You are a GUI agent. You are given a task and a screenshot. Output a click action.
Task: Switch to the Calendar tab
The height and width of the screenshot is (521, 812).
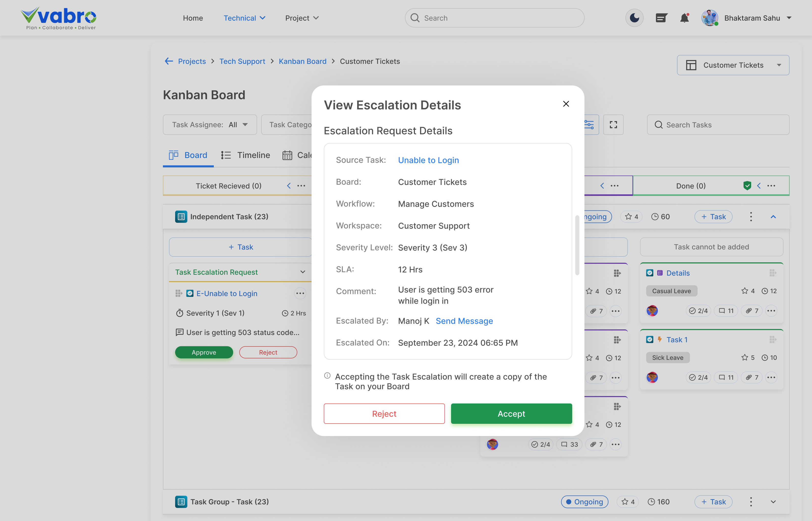(x=297, y=155)
